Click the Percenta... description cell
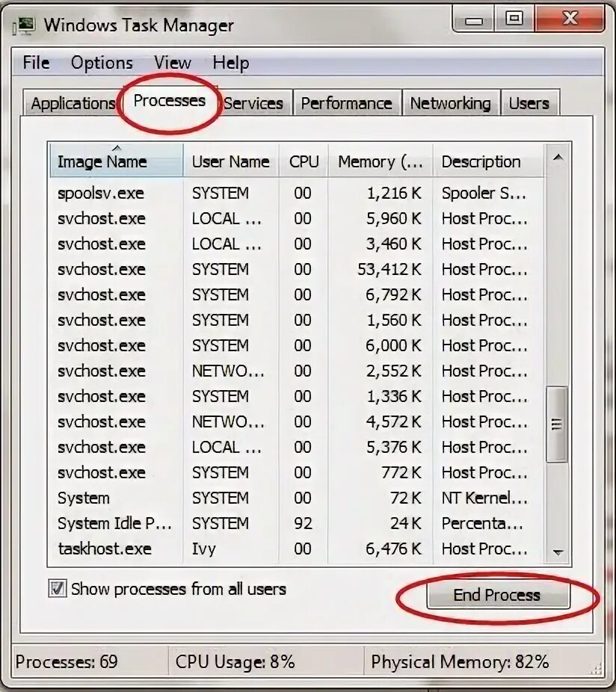This screenshot has width=616, height=692. (x=482, y=523)
